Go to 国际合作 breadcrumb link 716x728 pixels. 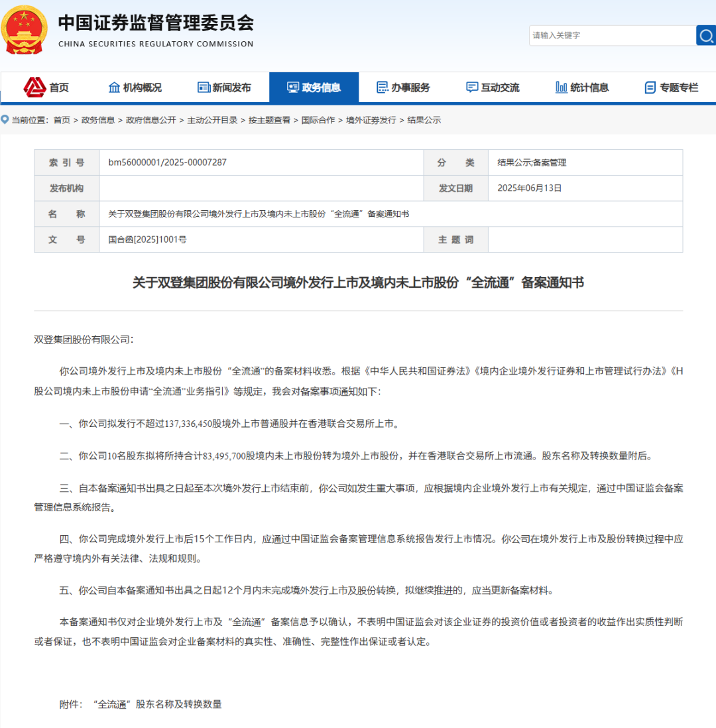pos(318,120)
